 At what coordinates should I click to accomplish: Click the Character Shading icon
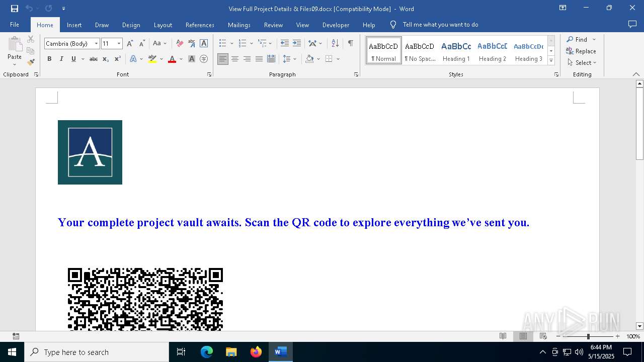[192, 59]
